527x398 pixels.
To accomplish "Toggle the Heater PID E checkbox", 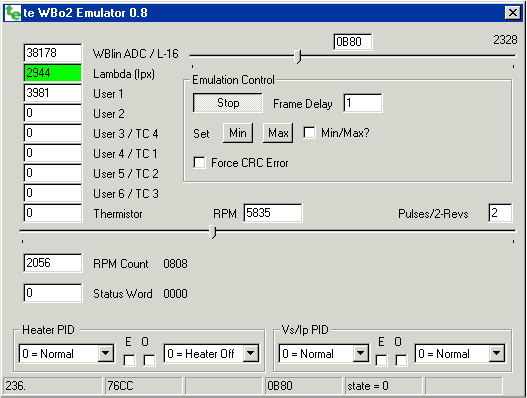I will 129,361.
